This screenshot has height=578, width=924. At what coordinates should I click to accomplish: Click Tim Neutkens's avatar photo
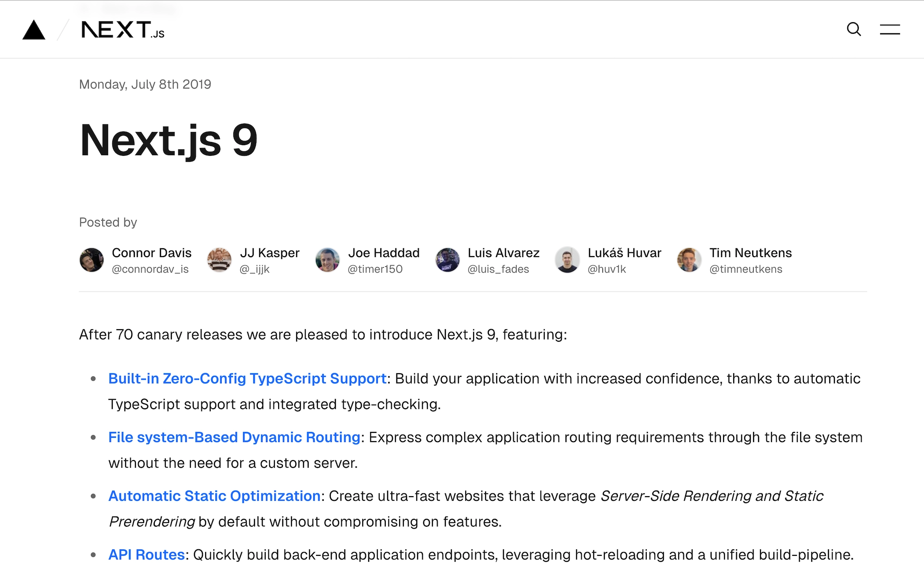pos(689,260)
